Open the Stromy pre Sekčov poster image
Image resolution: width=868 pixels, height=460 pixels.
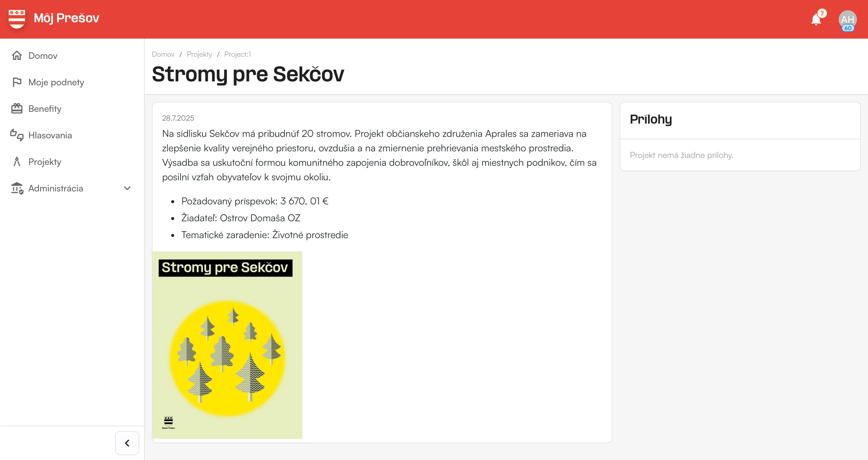click(x=228, y=345)
